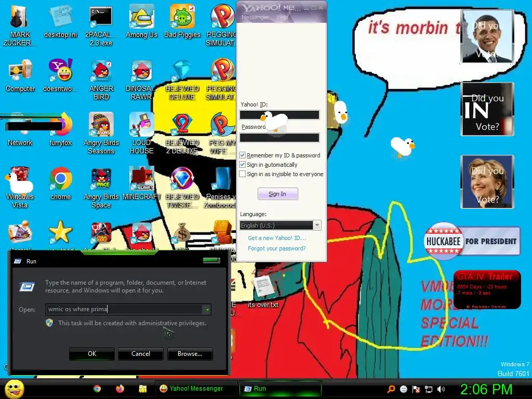Switch to the Run taskbar button
Image resolution: width=532 pixels, height=399 pixels.
point(280,389)
